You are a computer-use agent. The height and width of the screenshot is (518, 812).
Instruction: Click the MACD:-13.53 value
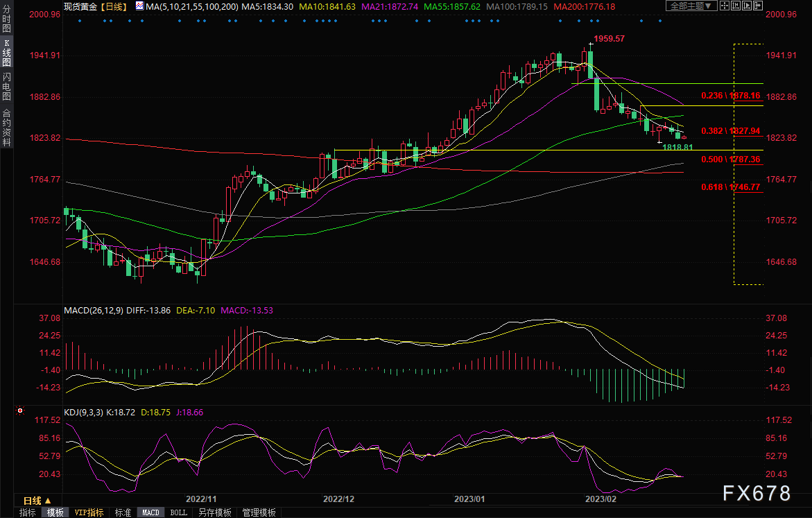[246, 310]
